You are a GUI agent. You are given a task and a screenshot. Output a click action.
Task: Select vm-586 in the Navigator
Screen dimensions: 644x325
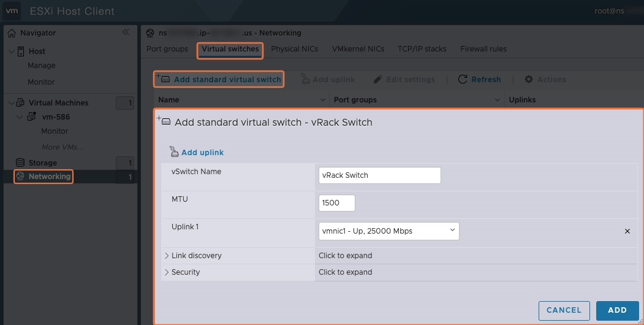click(x=56, y=117)
